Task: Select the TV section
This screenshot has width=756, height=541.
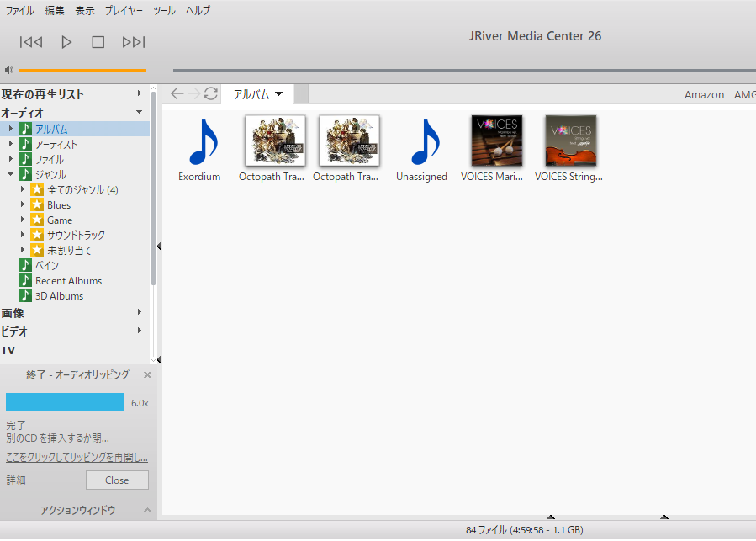Action: click(8, 350)
